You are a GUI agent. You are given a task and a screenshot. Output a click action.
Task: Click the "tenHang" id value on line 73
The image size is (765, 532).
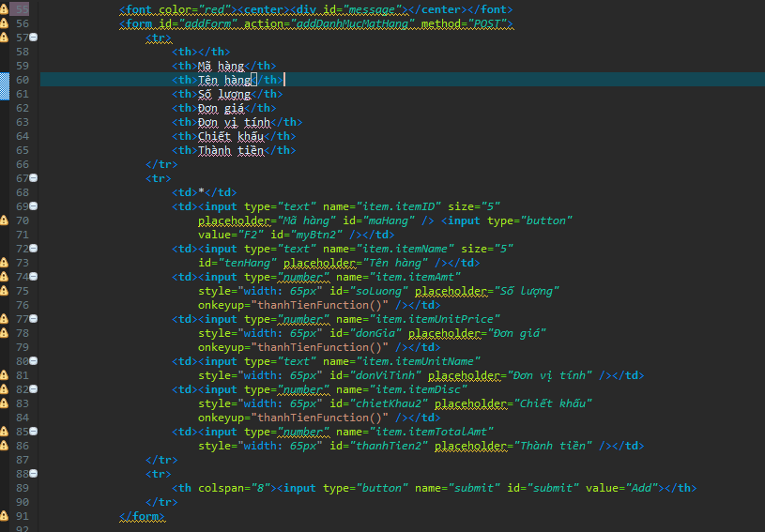(248, 264)
